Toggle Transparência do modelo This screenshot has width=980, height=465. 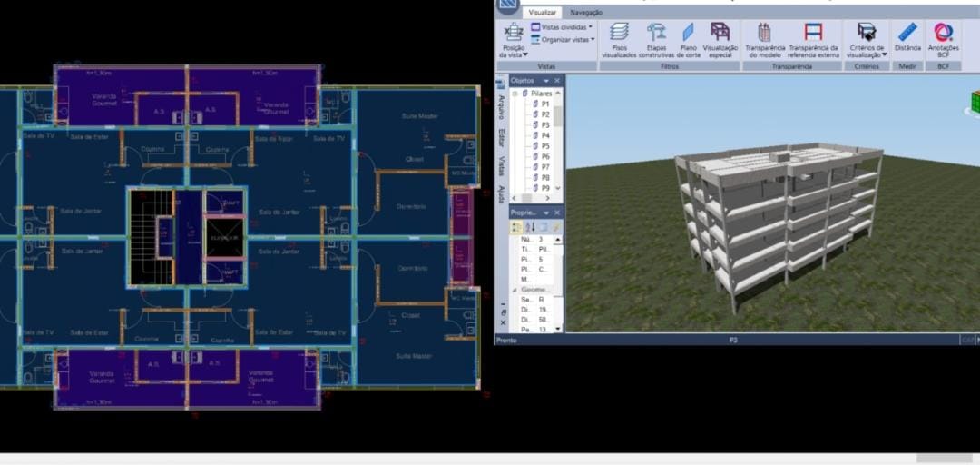pyautogui.click(x=764, y=40)
